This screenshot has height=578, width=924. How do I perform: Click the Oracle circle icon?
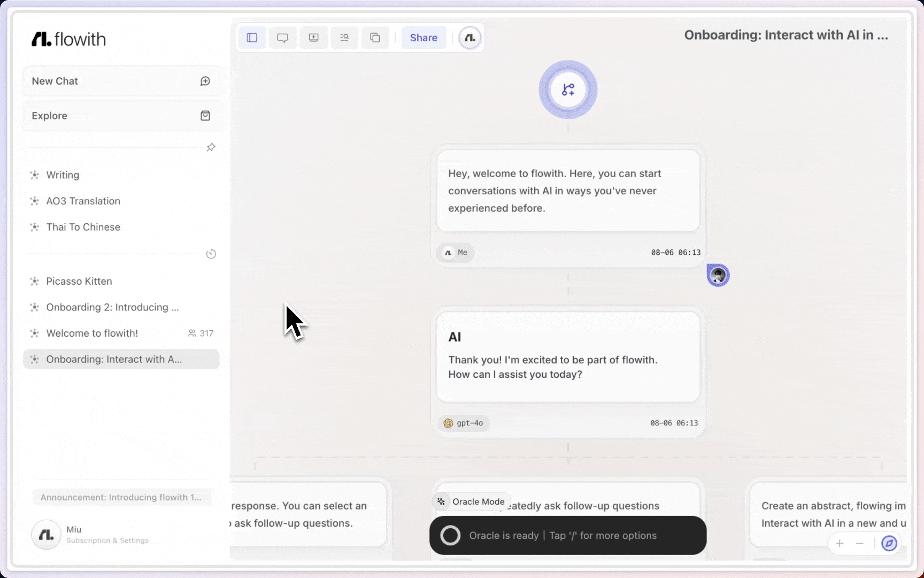pos(450,535)
